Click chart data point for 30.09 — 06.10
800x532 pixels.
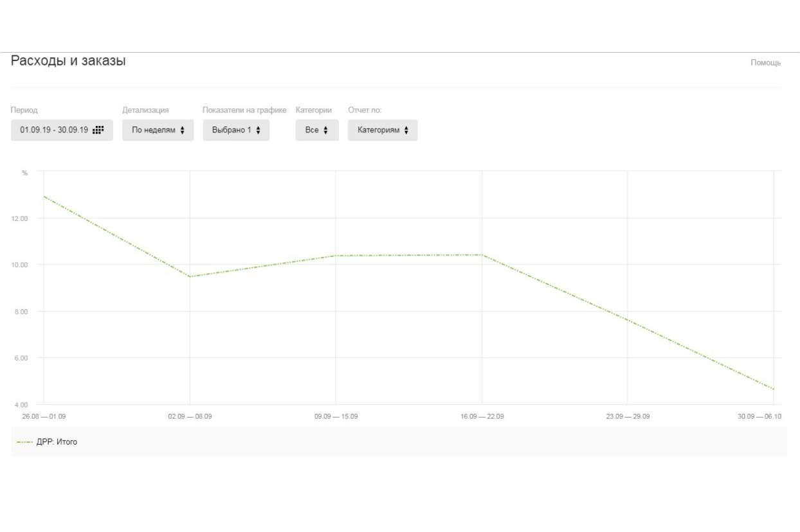(x=774, y=389)
